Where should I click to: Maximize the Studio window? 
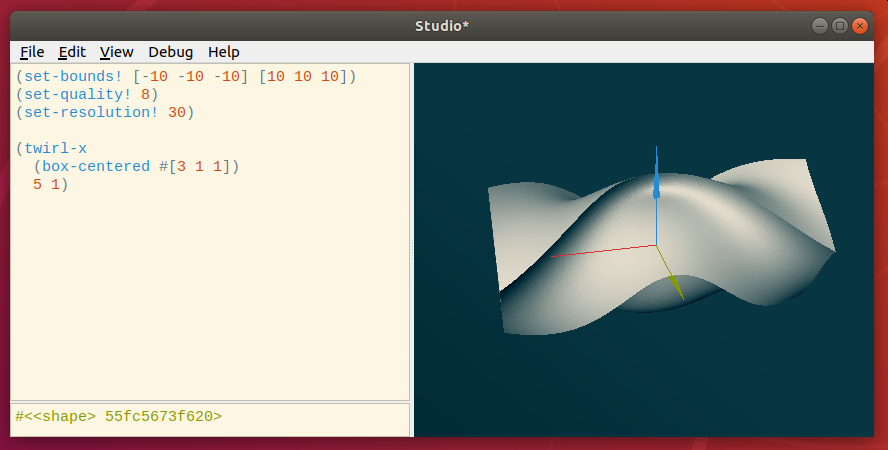click(x=840, y=26)
